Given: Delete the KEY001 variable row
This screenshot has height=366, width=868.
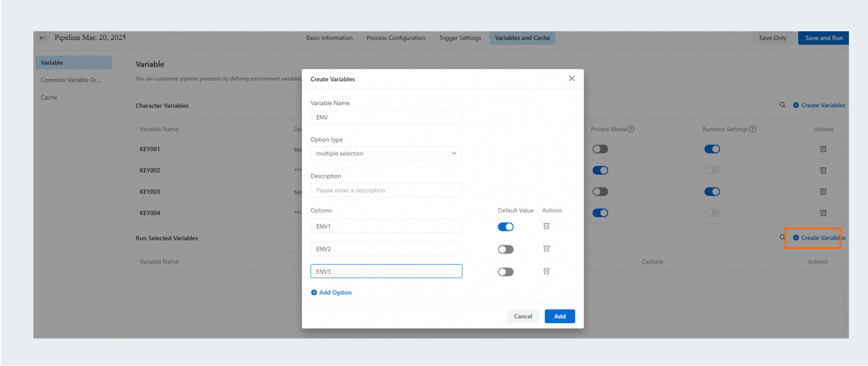Looking at the screenshot, I should coord(823,149).
